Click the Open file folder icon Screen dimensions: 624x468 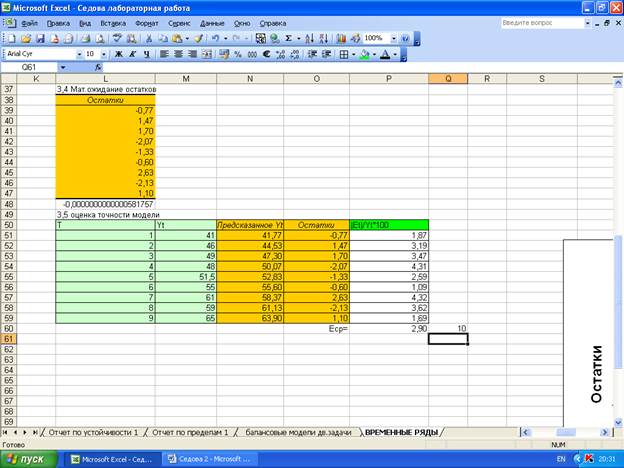click(x=26, y=38)
